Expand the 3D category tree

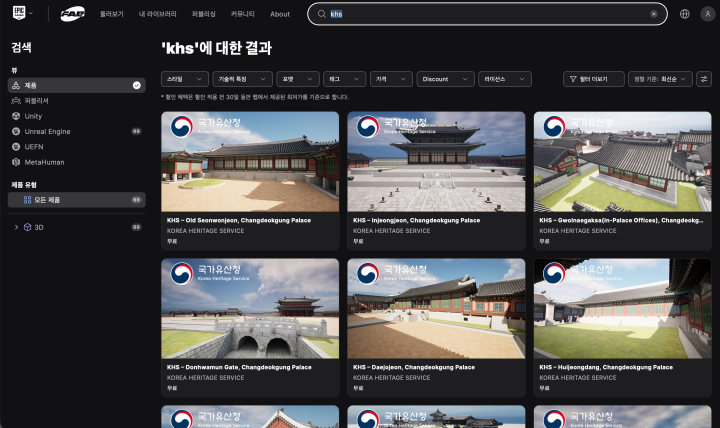click(16, 227)
